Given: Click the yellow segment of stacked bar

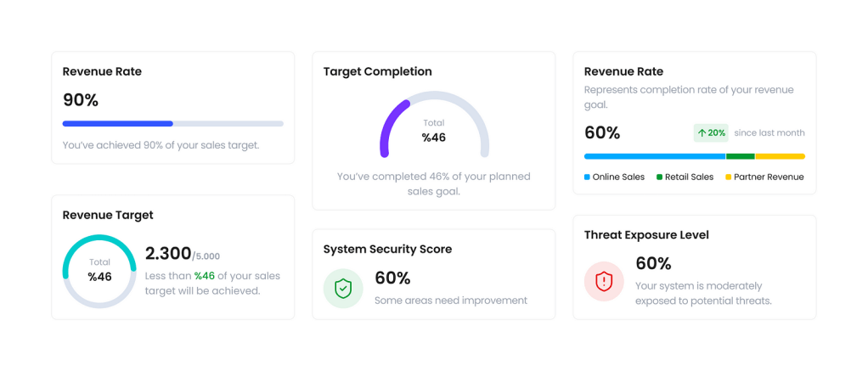Looking at the screenshot, I should [780, 156].
